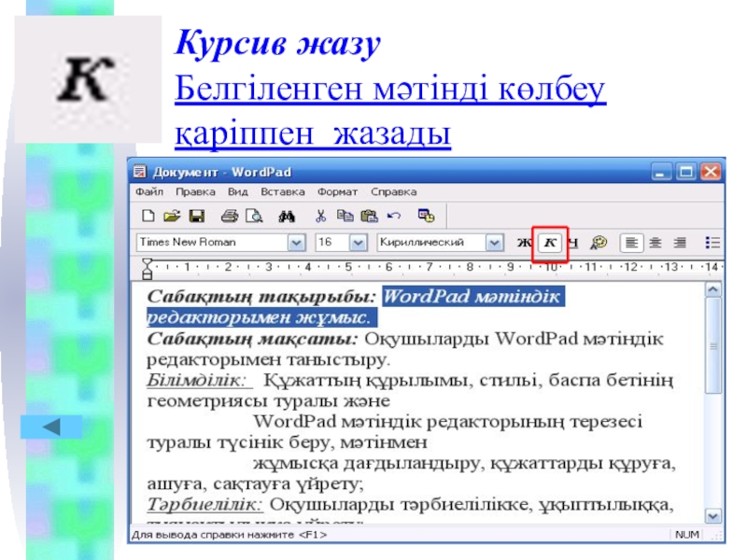Click the blue back arrow slide button

click(51, 427)
